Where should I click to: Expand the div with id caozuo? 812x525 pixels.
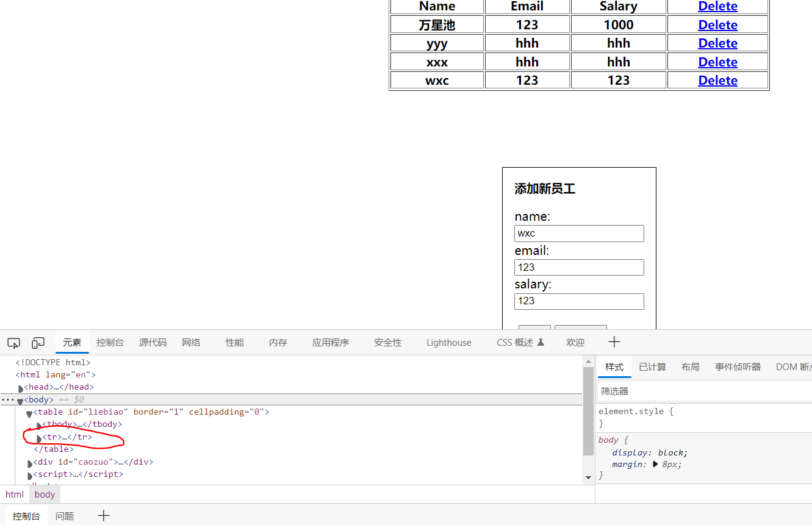click(29, 462)
